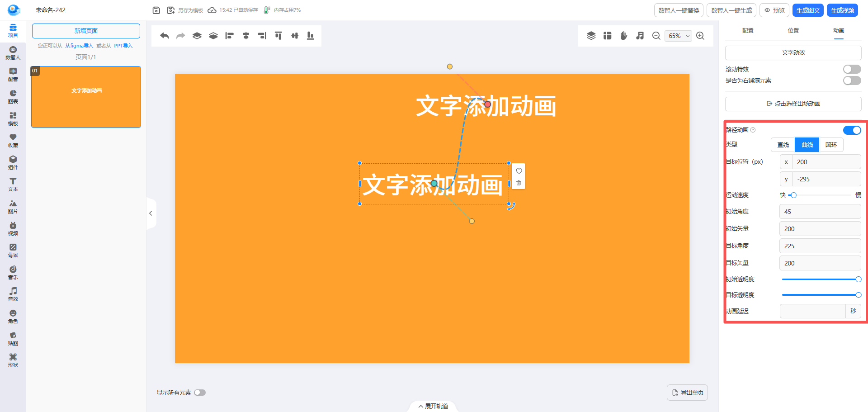The height and width of the screenshot is (412, 868).
Task: Switch to the 位置 tab
Action: point(793,31)
